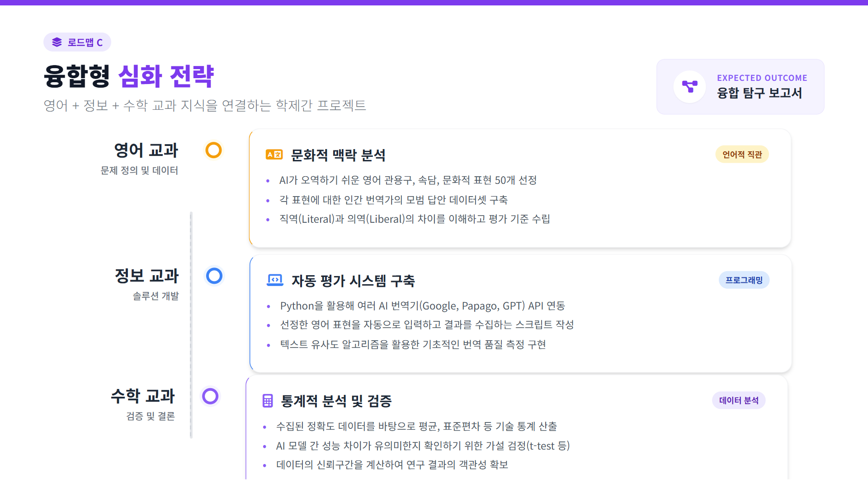Screen dimensions: 868x488
Task: Click the blue timeline circle for 정보 교과
Action: [x=214, y=276]
